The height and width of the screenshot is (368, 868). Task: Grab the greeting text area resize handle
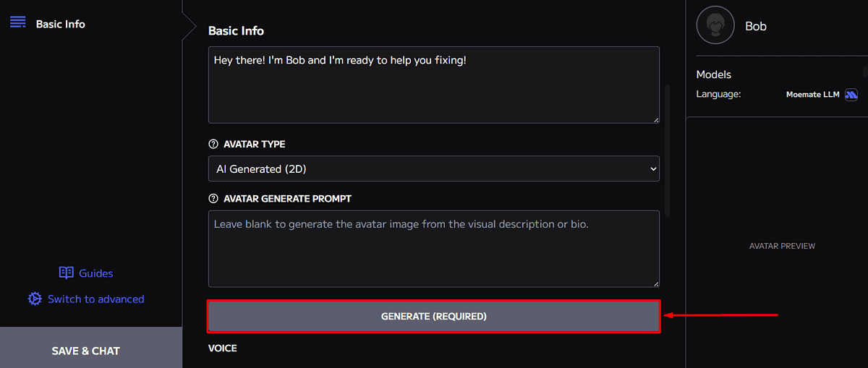click(x=656, y=119)
